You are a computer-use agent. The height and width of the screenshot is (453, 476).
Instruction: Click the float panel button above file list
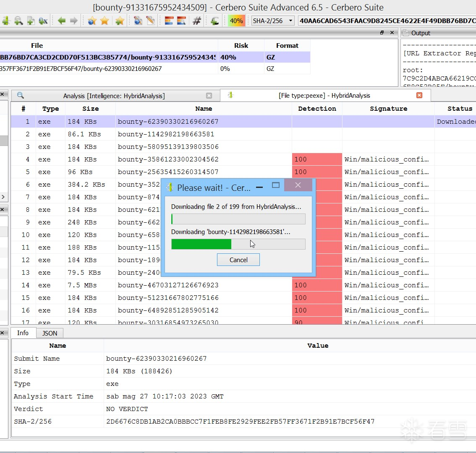click(382, 32)
